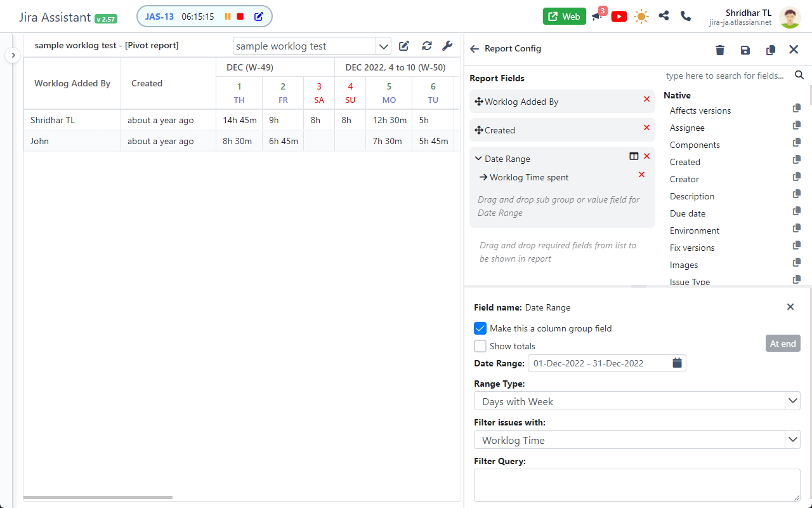Toggle the theme using the sun icon
Screen dimensions: 812x508
(641, 17)
